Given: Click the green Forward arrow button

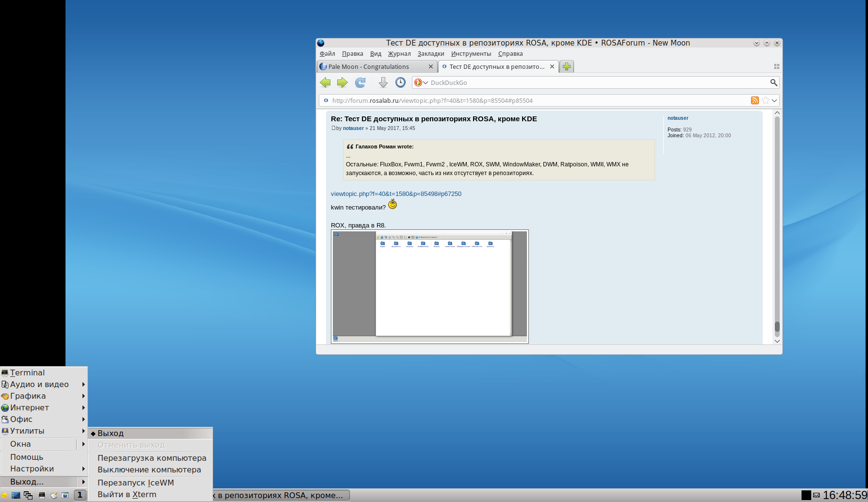Looking at the screenshot, I should 343,82.
